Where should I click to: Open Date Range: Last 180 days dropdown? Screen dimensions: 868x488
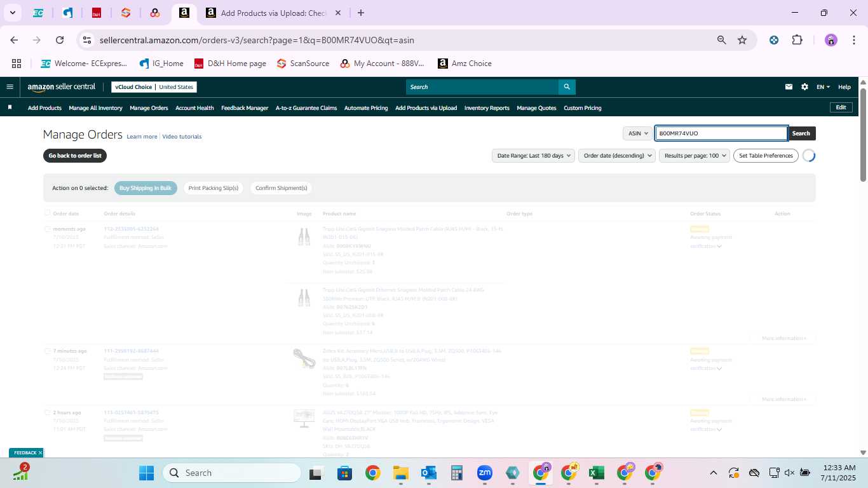[533, 156]
